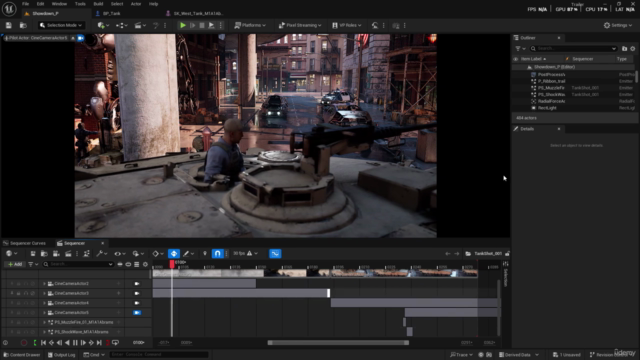The height and width of the screenshot is (360, 640).
Task: Click the Sequencer record button
Action: (x=24, y=343)
